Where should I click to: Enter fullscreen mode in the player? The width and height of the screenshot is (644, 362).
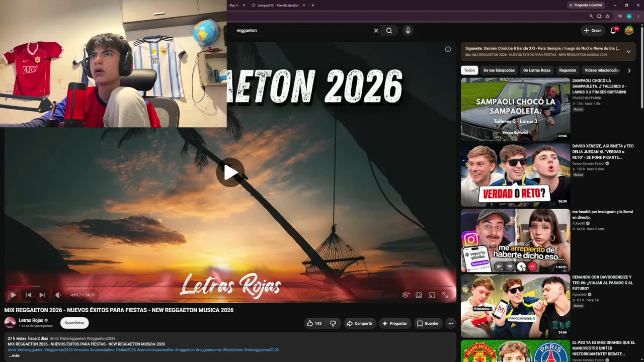pos(445,295)
